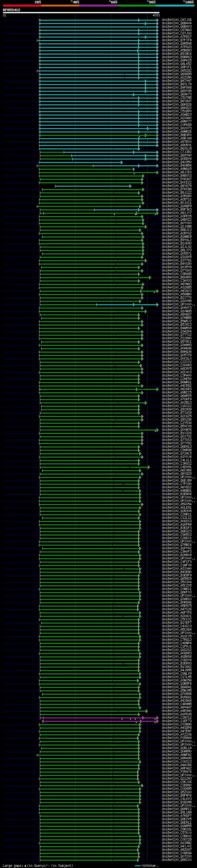Screen dimensions: 197x868
Task: Click the short cyan alignment bar for UniRef100_Q6Y679
Action: [x=93, y=186]
